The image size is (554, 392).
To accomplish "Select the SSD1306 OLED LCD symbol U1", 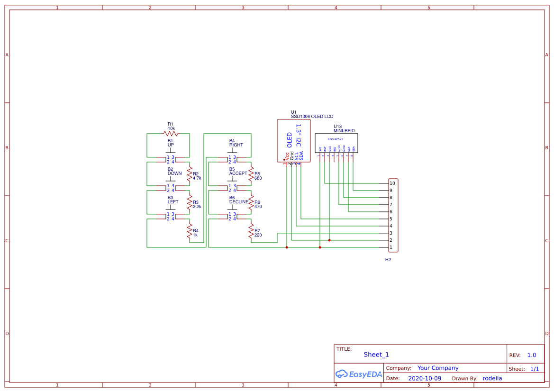I will point(293,141).
